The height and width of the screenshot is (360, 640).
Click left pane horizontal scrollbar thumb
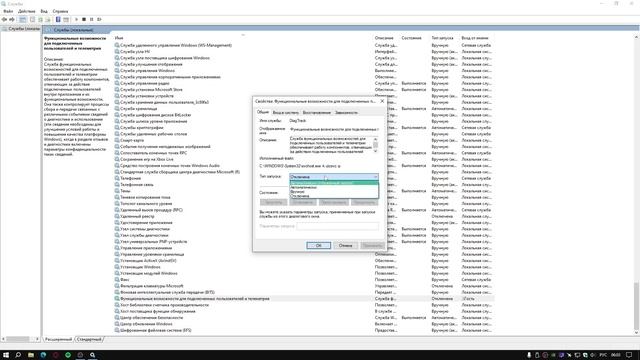(18, 339)
